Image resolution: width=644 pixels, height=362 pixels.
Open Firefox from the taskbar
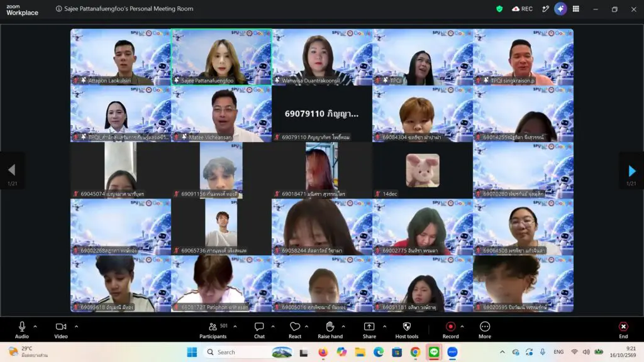323,352
